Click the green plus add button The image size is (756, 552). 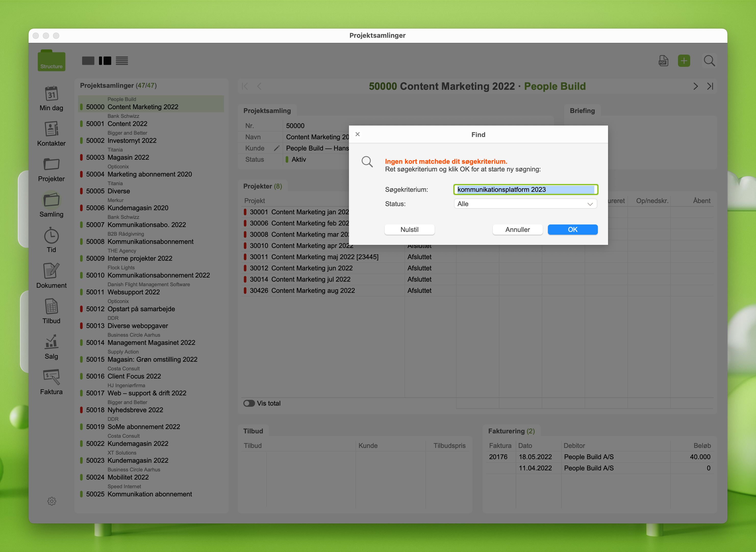[684, 61]
